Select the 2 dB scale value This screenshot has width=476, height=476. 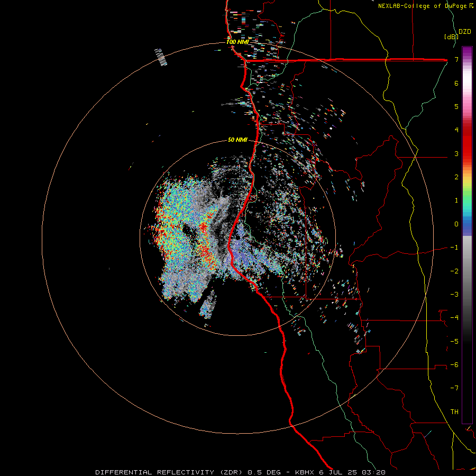point(456,177)
